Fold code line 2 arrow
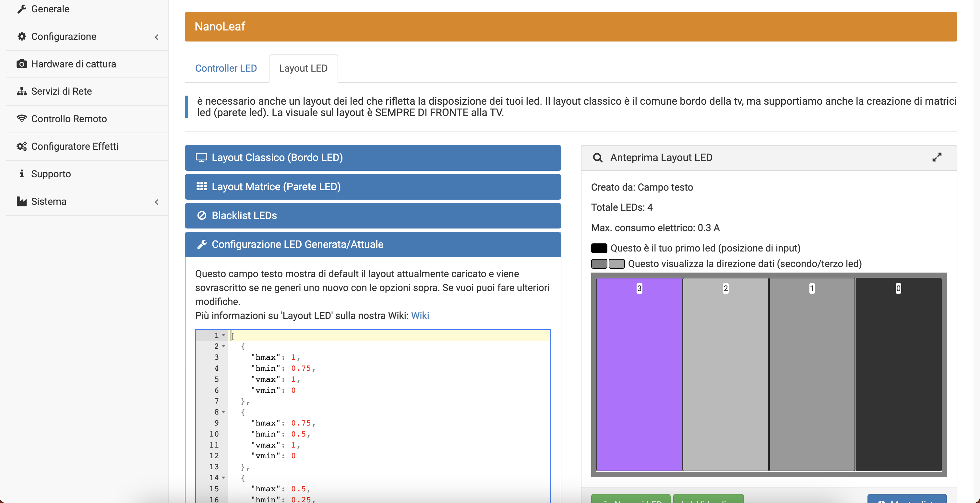The width and height of the screenshot is (980, 503). 223,346
